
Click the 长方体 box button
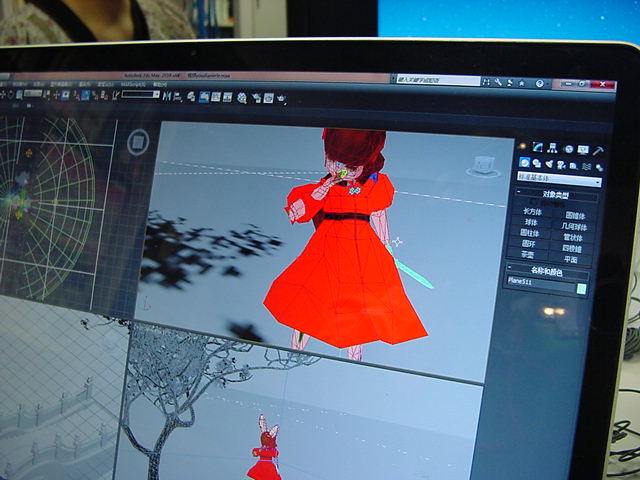[x=533, y=212]
